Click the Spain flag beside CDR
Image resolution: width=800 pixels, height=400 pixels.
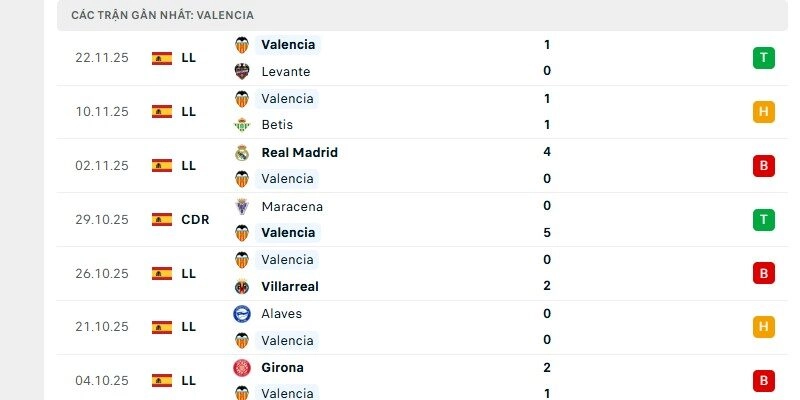tap(161, 219)
